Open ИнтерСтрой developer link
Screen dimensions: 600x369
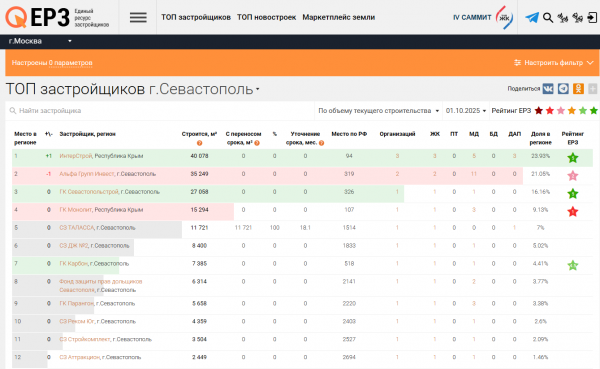76,156
